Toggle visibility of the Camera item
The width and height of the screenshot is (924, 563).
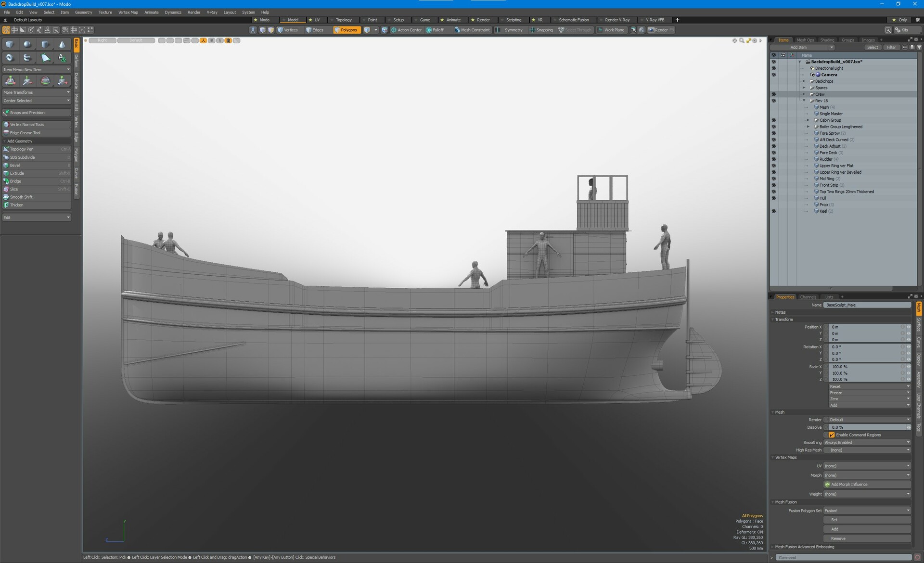coord(773,75)
